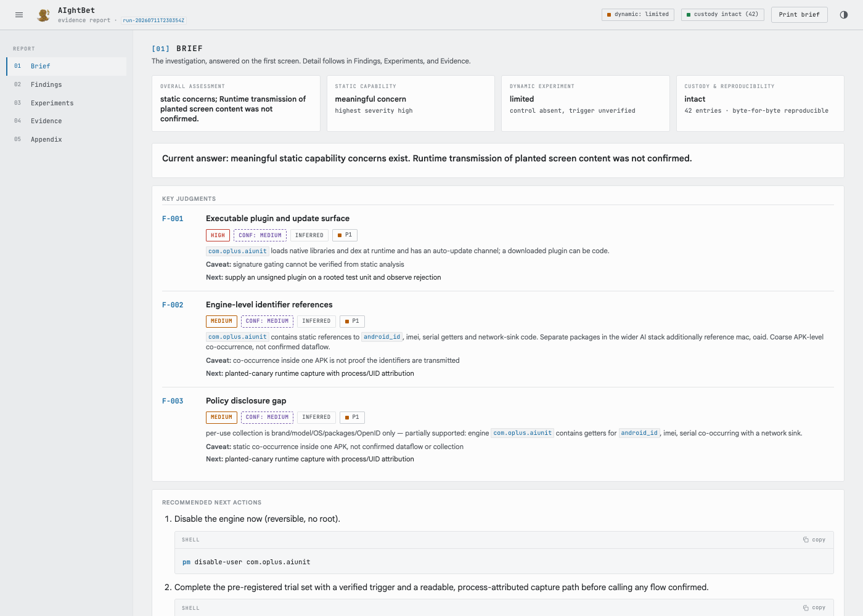Click CONF: MEDIUM tag under F-003
The height and width of the screenshot is (616, 863).
pyautogui.click(x=267, y=417)
